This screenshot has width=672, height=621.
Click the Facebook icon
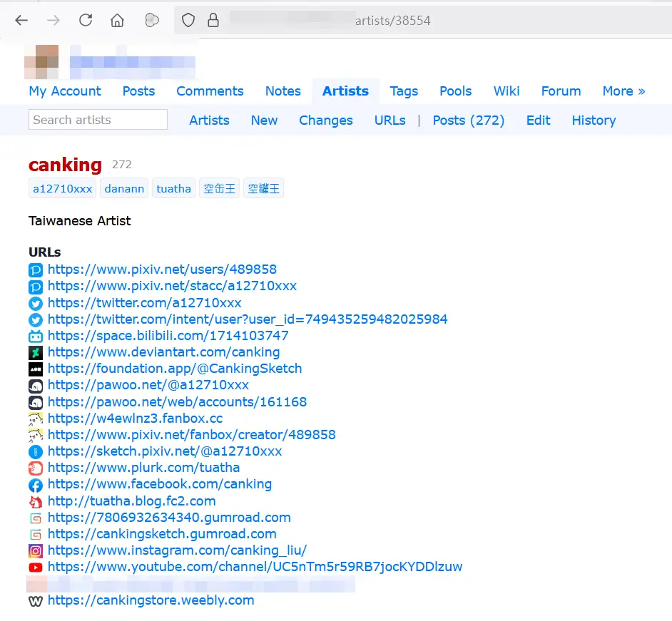click(36, 486)
